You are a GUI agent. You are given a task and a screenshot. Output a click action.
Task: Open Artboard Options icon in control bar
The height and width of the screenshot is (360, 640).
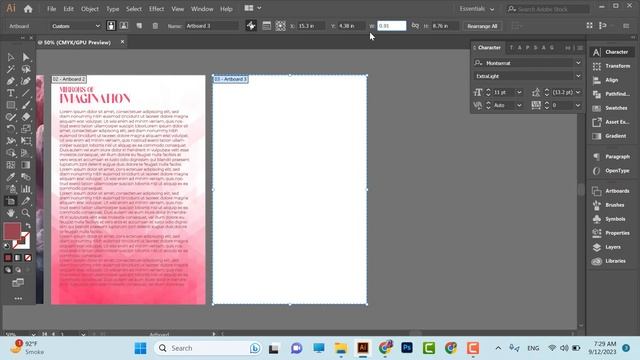coord(267,26)
